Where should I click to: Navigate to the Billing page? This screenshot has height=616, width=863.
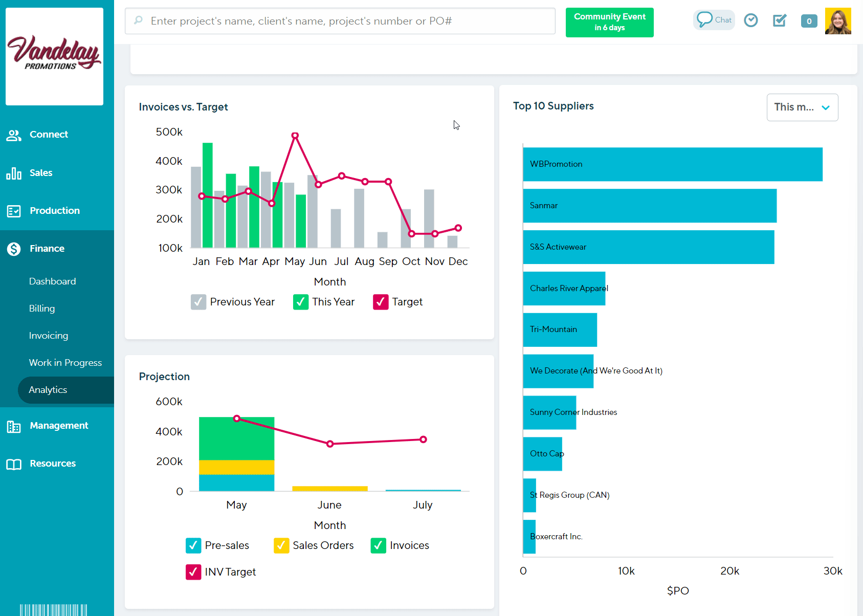click(41, 308)
